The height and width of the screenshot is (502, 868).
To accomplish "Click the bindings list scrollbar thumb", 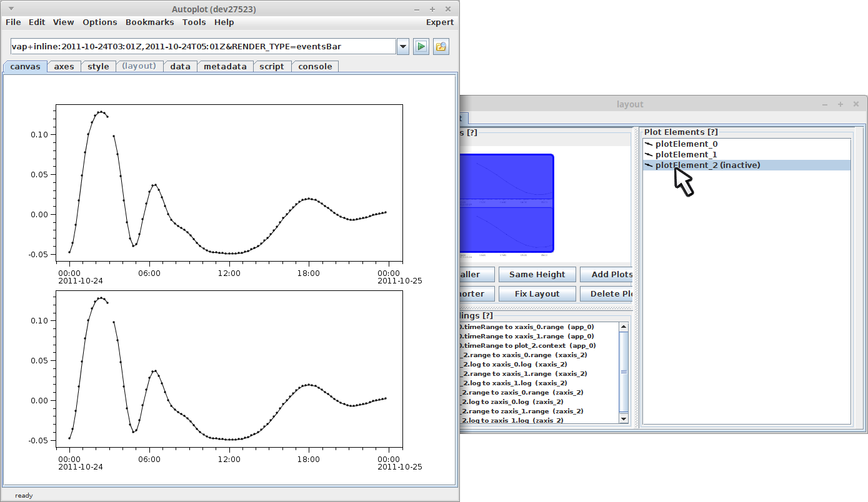I will pos(623,372).
